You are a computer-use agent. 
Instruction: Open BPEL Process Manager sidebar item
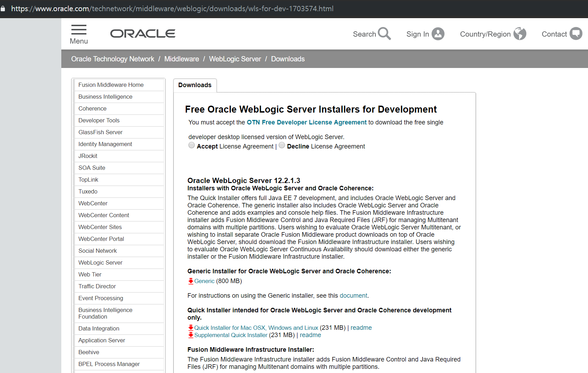[119, 364]
